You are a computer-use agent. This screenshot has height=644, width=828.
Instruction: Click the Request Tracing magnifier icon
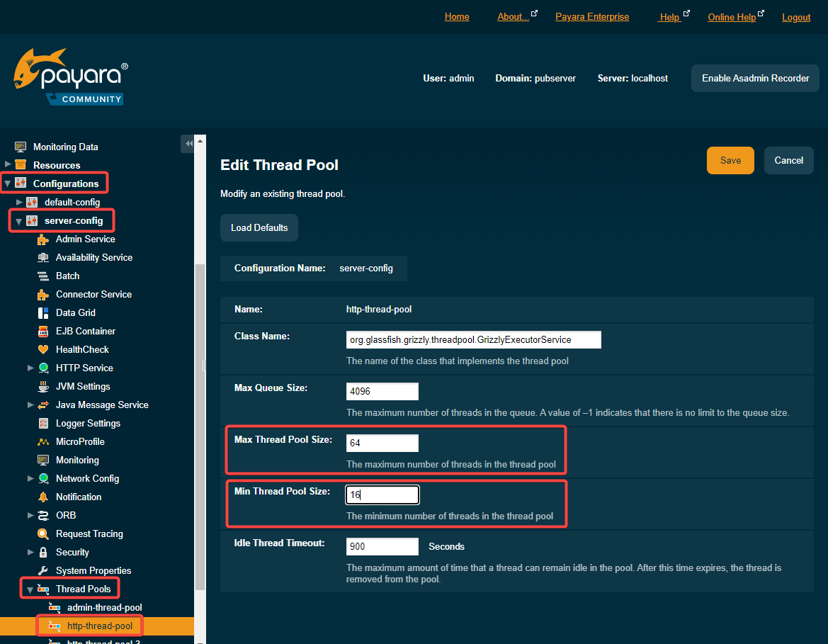click(42, 533)
